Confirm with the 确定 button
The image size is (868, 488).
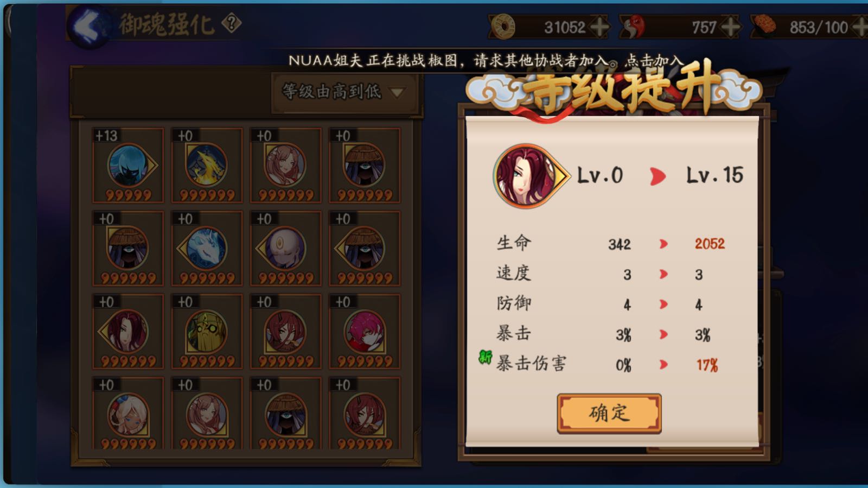(x=609, y=414)
